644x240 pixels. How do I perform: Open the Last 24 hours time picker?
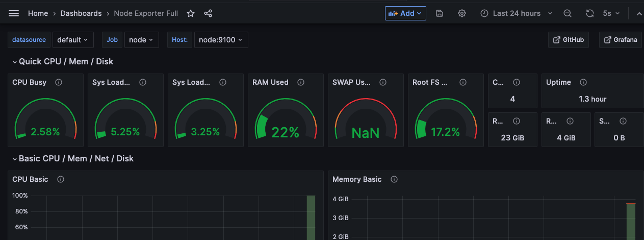click(517, 13)
